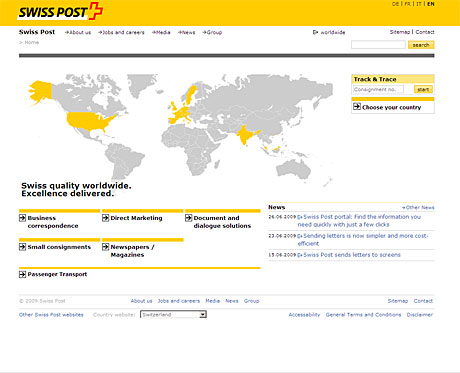Select EN language

[431, 4]
